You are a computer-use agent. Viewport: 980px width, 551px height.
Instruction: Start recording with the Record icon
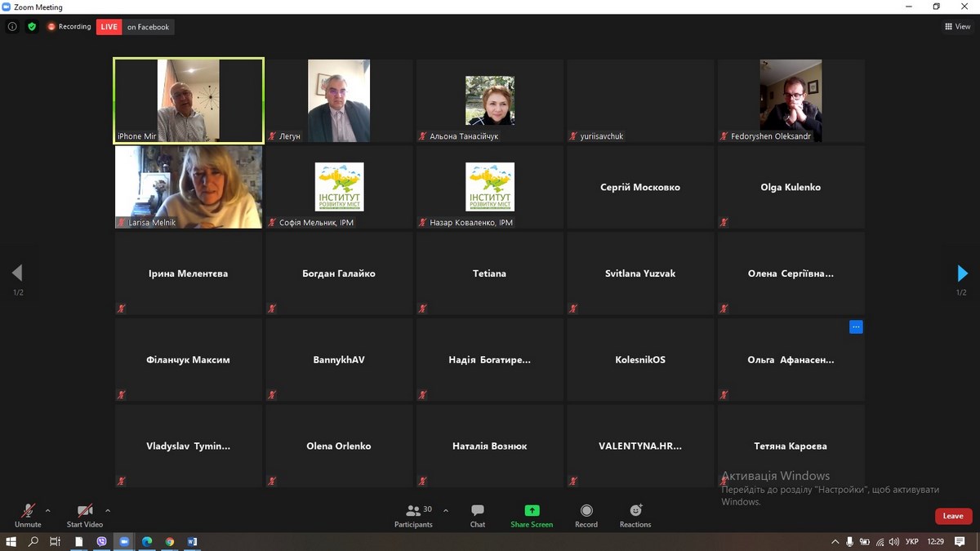coord(586,511)
